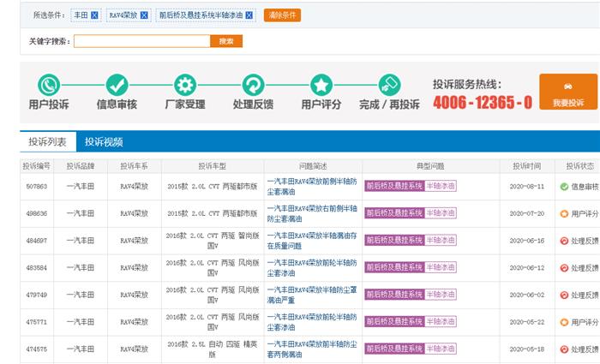The image size is (600, 364).
Task: Open complaint 一汽丰田RAV4荣放右前侧半轴防尘套漏油
Action: click(x=312, y=214)
